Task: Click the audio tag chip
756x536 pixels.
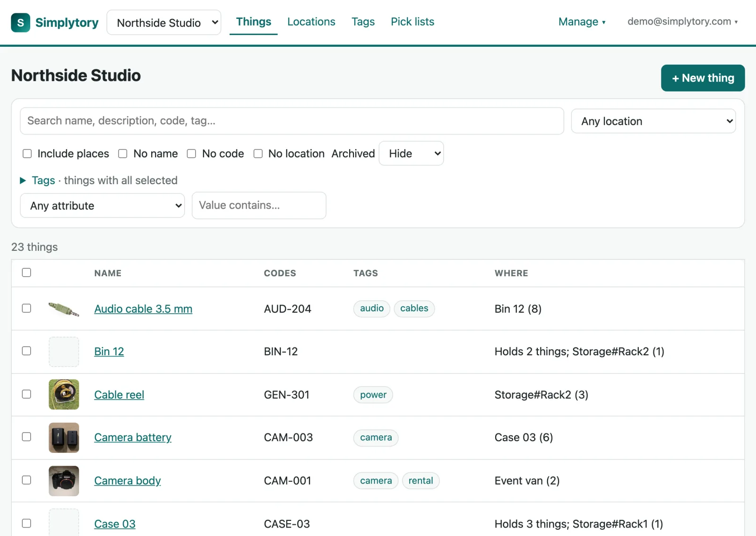Action: [372, 308]
